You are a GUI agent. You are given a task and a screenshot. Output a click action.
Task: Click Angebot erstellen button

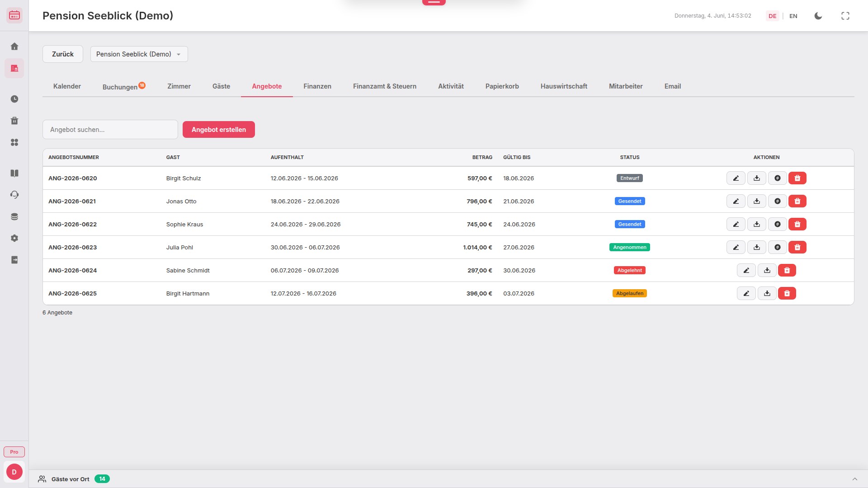(x=219, y=130)
